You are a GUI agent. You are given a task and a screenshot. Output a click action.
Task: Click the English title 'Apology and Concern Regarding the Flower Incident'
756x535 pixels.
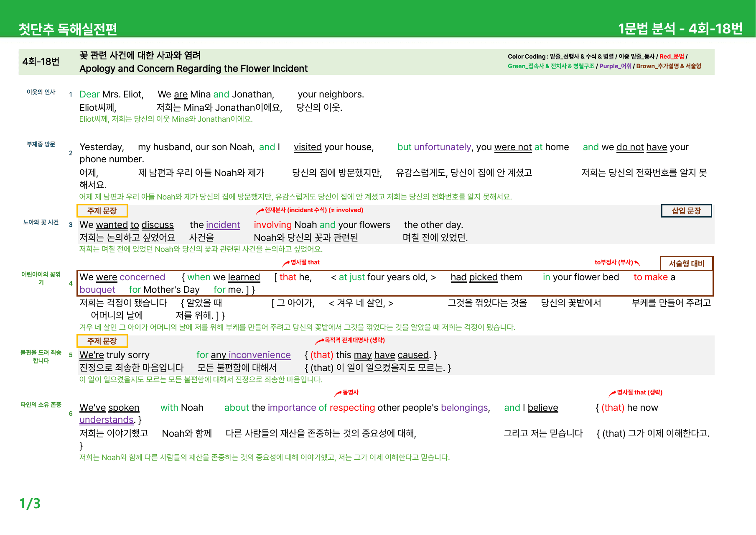pyautogui.click(x=193, y=69)
